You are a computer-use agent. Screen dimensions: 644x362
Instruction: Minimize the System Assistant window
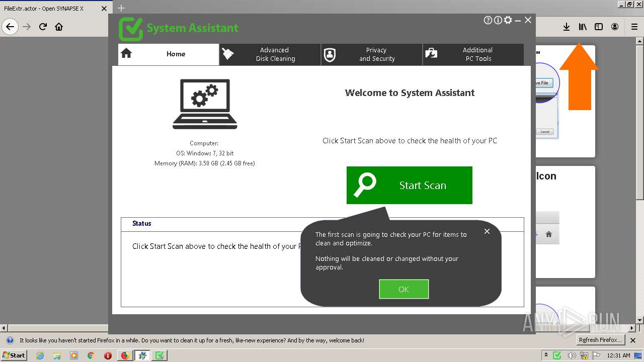click(518, 20)
